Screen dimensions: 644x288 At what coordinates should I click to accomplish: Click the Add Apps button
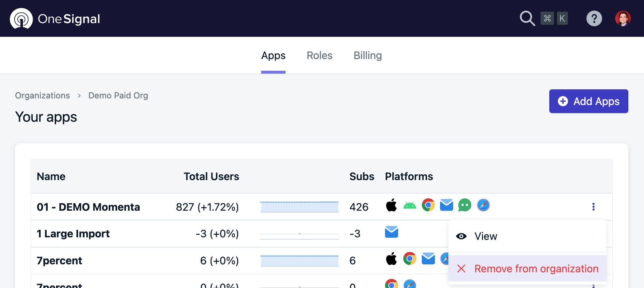click(589, 101)
